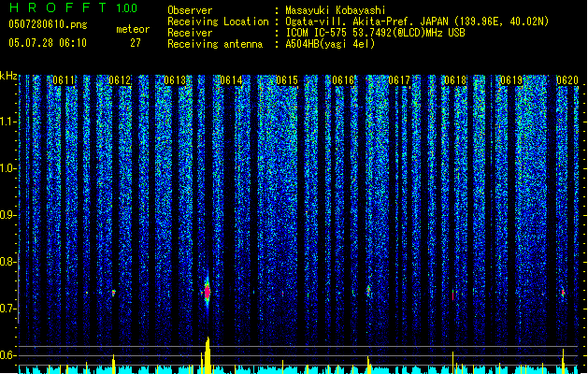Click the HROFFT program title text

(58, 7)
